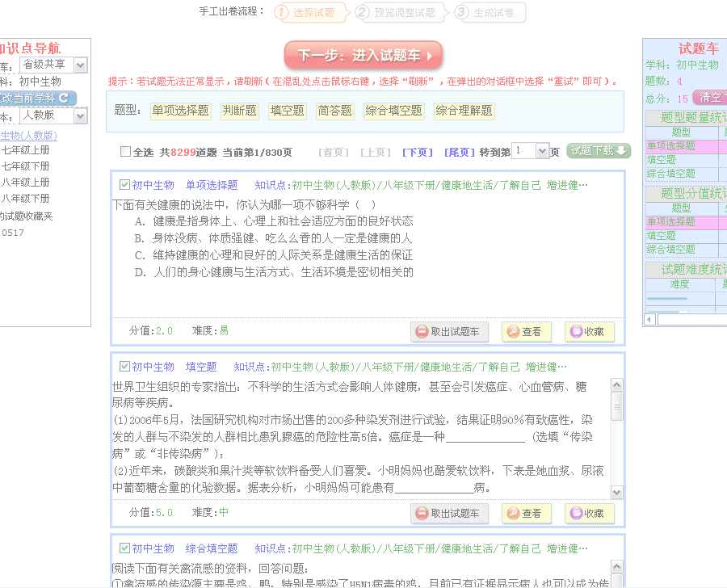Screen dimensions: 727x588
Task: Click 取出试题车 on the 单项选择题 question
Action: click(449, 331)
